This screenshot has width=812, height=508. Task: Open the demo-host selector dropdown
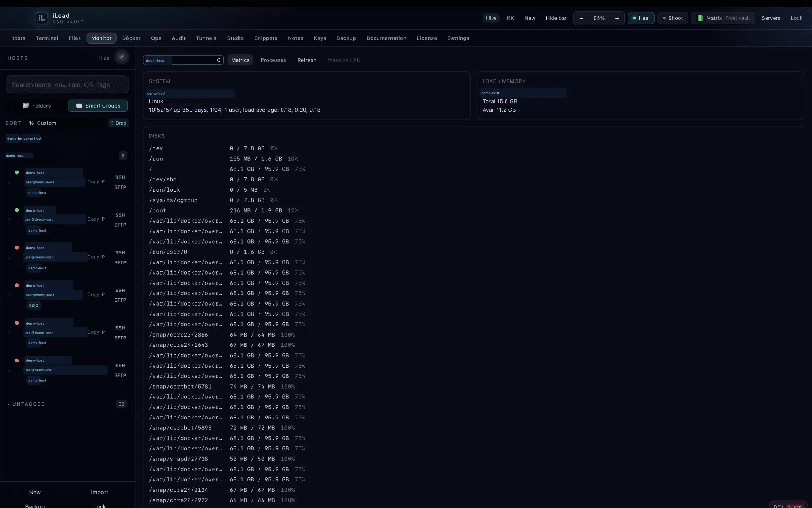coord(183,60)
